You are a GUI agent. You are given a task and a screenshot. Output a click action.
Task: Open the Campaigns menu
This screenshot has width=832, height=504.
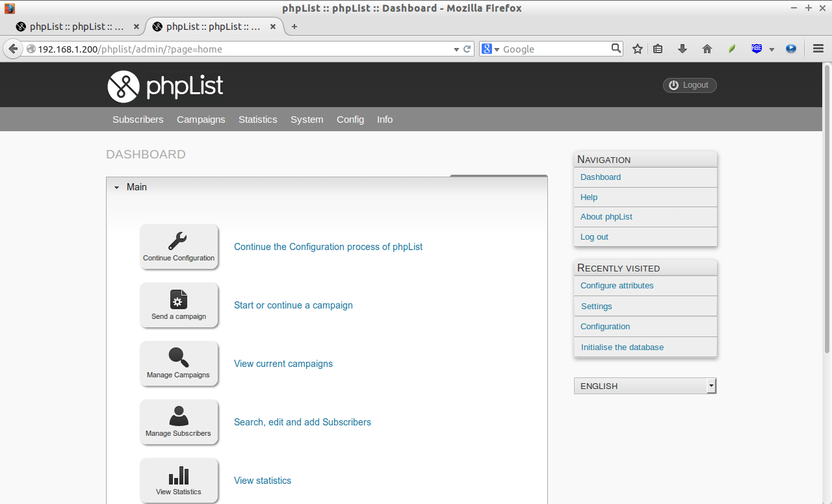(x=201, y=120)
